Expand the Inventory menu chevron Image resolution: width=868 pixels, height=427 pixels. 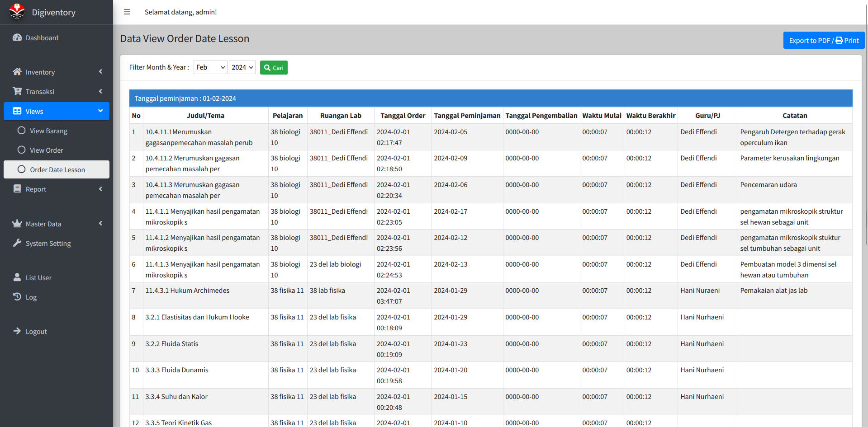[x=100, y=72]
